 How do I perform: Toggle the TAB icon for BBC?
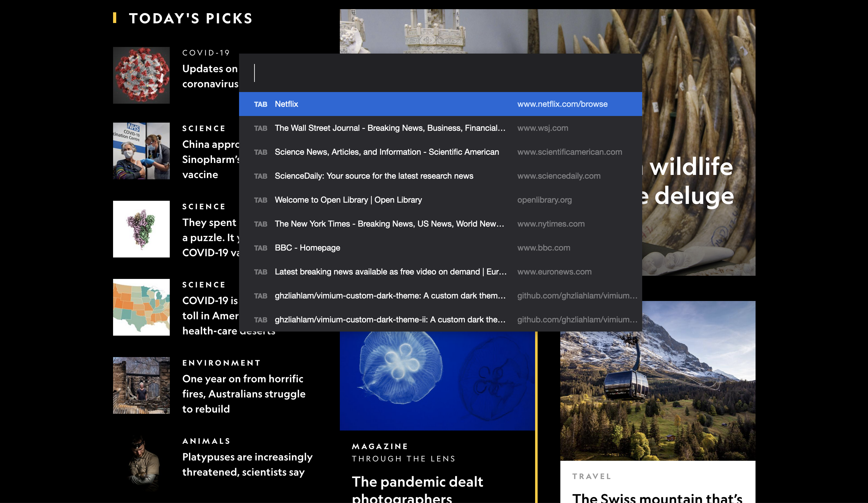pos(261,248)
